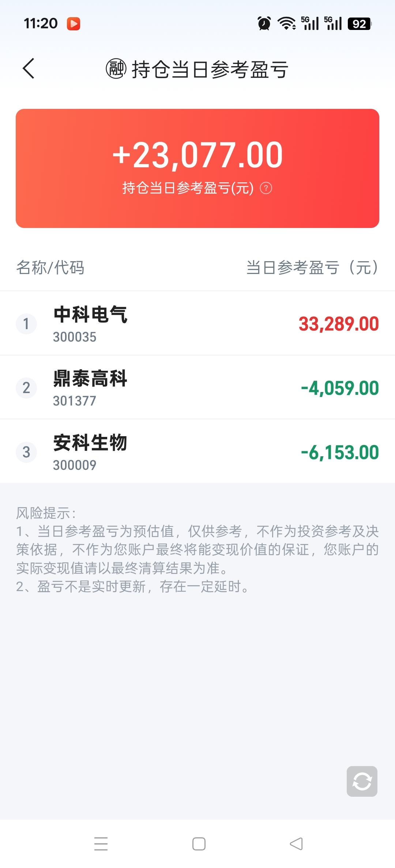This screenshot has height=868, width=395.
Task: Open the 中科电气 300035 stock row
Action: (197, 323)
